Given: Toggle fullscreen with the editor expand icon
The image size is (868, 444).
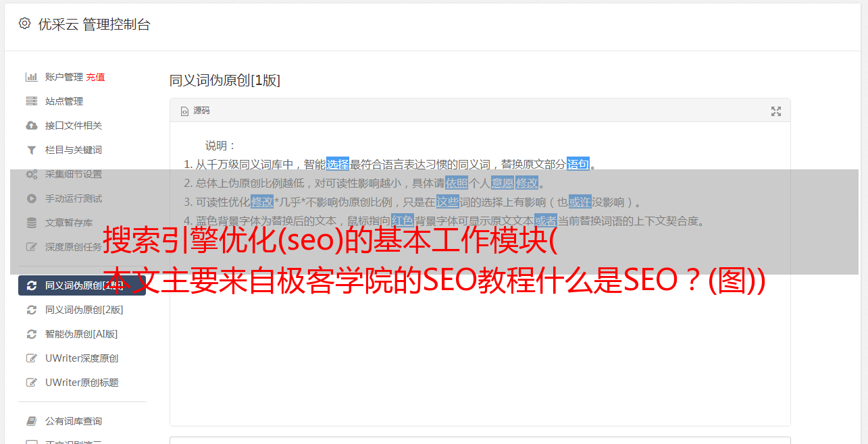Looking at the screenshot, I should pyautogui.click(x=776, y=111).
